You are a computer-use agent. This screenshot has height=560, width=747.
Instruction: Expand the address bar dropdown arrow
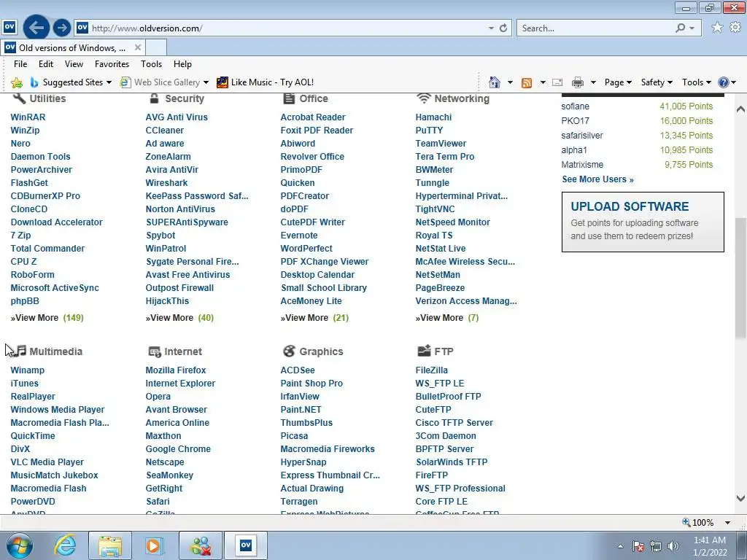pos(491,28)
